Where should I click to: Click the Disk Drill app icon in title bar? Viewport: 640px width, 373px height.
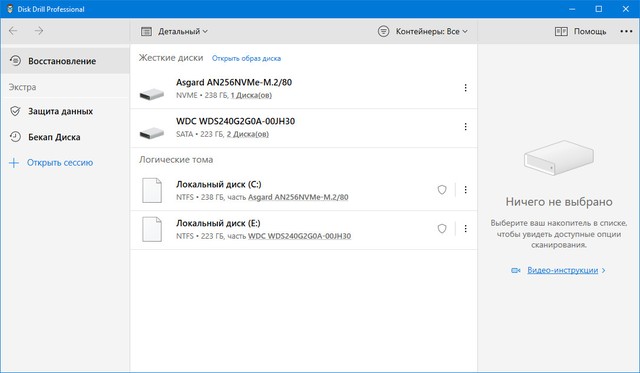[x=10, y=9]
